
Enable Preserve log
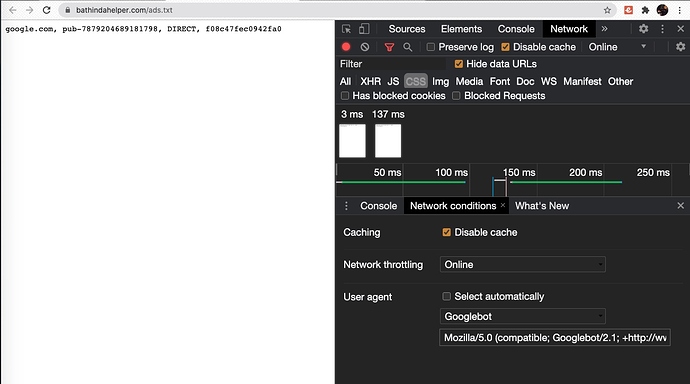coord(431,47)
